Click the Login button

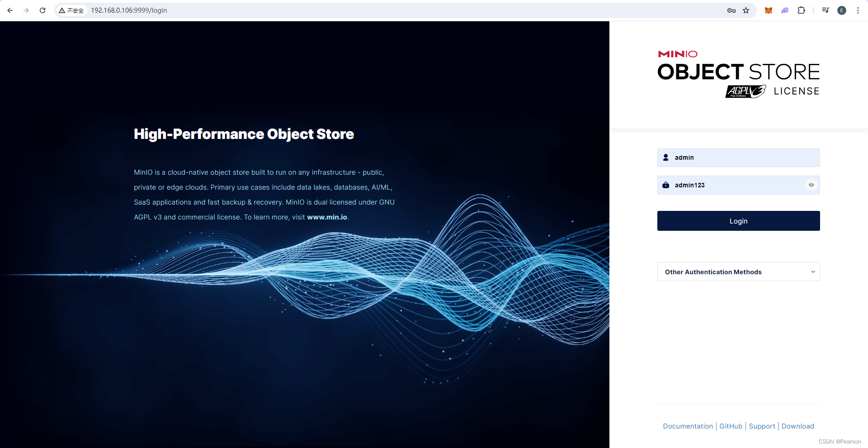(x=739, y=221)
